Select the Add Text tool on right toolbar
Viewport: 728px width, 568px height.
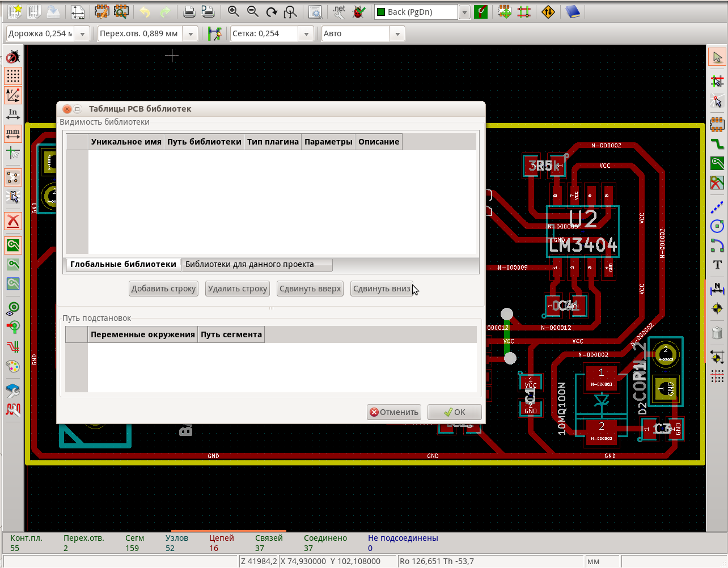pyautogui.click(x=717, y=264)
